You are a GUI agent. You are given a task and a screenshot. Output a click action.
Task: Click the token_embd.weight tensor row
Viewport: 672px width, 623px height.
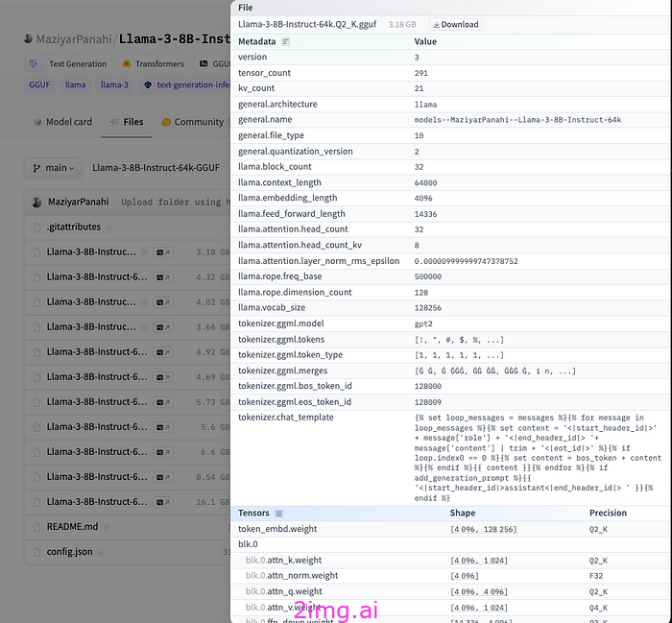click(451, 529)
